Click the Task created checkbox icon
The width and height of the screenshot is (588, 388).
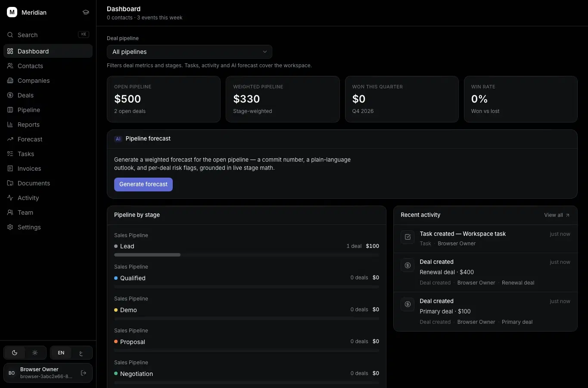point(408,237)
